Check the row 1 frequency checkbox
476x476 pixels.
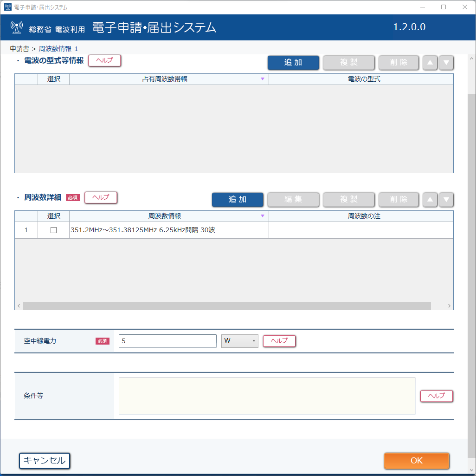click(x=53, y=230)
